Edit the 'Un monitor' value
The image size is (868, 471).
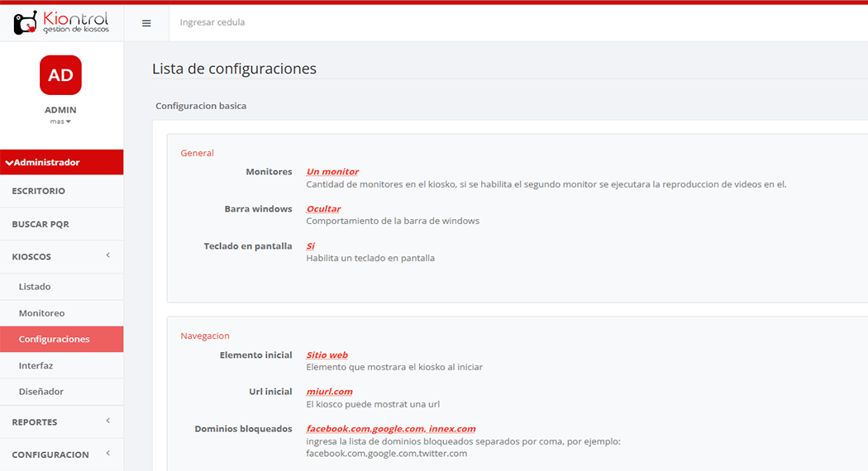pyautogui.click(x=332, y=172)
